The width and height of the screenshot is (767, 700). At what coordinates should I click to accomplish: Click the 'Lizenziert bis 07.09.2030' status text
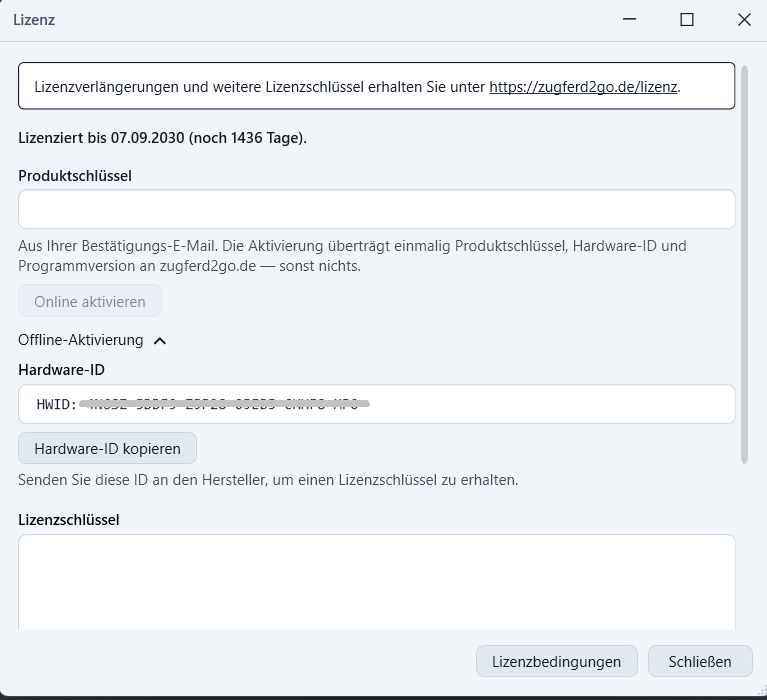[162, 138]
